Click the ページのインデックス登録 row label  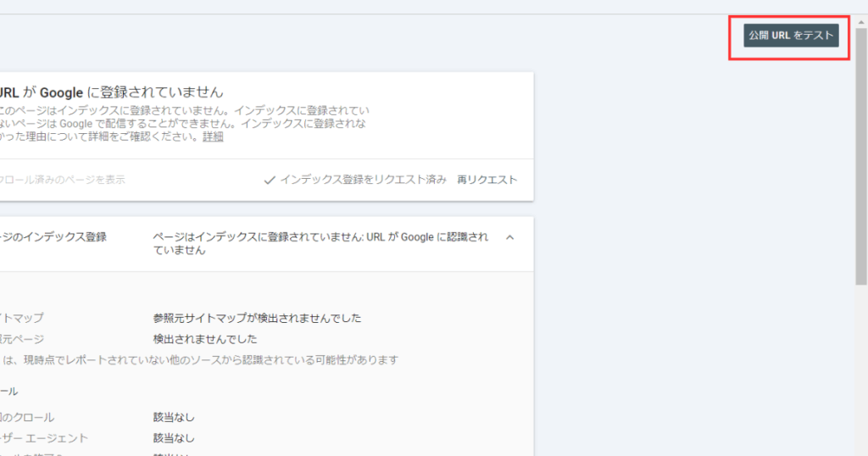[53, 237]
